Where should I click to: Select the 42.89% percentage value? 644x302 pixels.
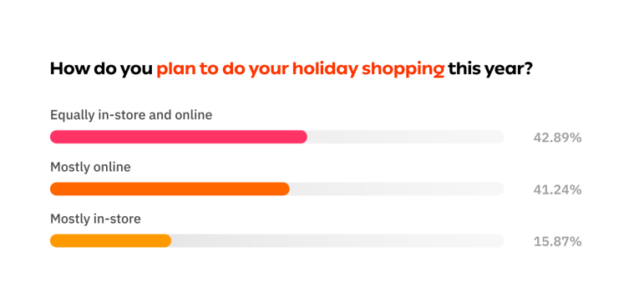[557, 138]
